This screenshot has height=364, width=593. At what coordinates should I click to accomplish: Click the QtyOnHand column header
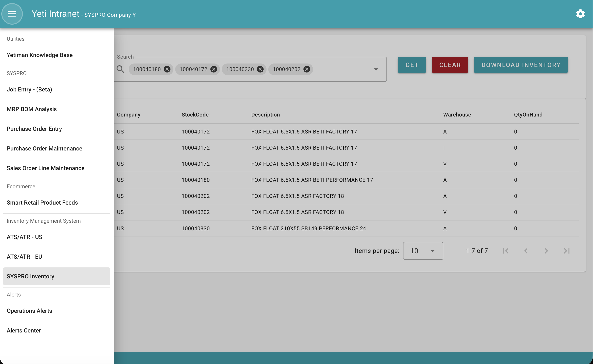pos(528,115)
